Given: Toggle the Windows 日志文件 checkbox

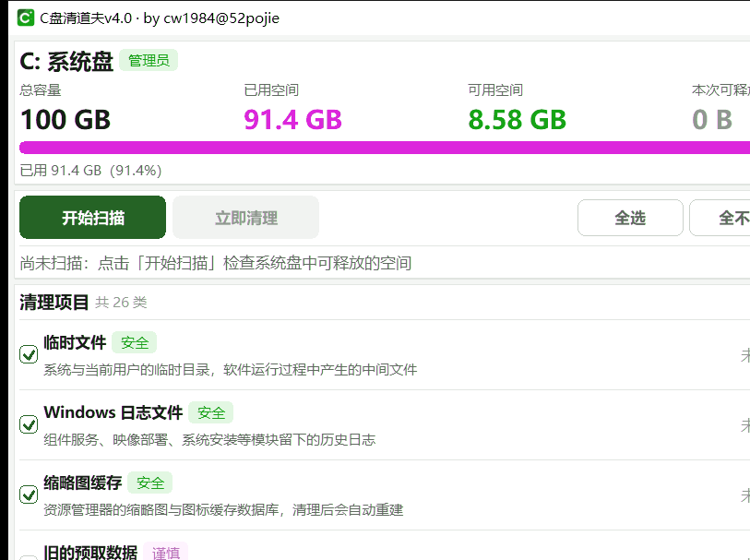Looking at the screenshot, I should [29, 424].
